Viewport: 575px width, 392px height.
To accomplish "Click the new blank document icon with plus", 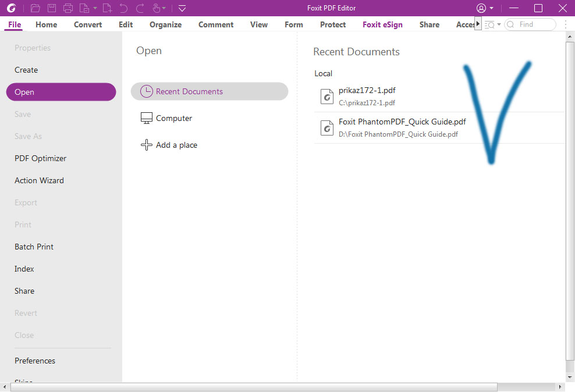I will pos(107,8).
